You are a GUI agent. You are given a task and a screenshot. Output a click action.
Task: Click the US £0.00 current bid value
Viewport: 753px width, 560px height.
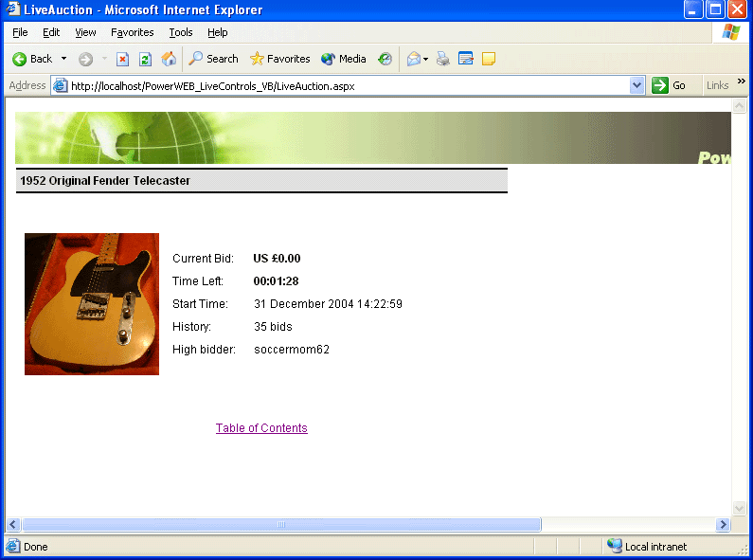tap(278, 259)
